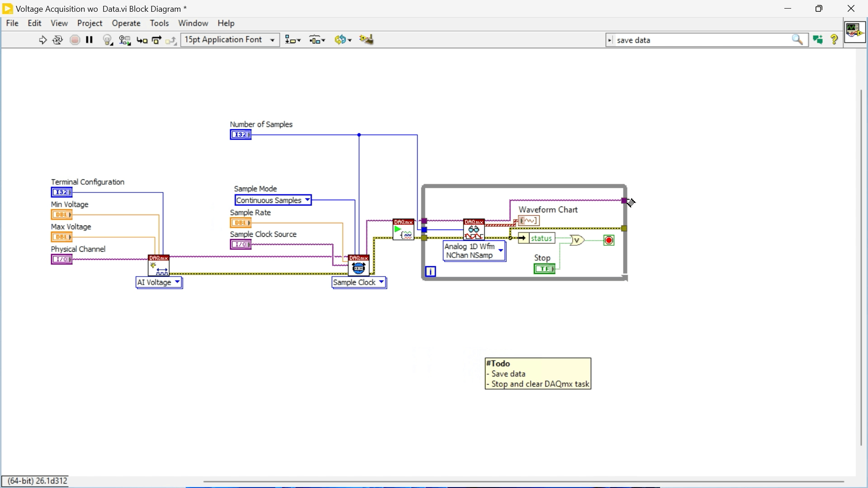Open the Operate menu
Screen dimensions: 868x488
point(126,23)
